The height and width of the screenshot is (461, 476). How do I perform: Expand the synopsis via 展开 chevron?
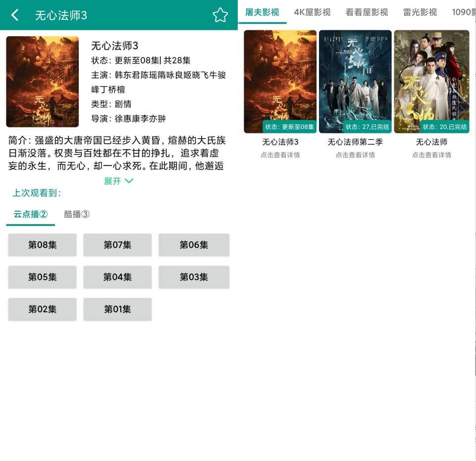tap(118, 181)
